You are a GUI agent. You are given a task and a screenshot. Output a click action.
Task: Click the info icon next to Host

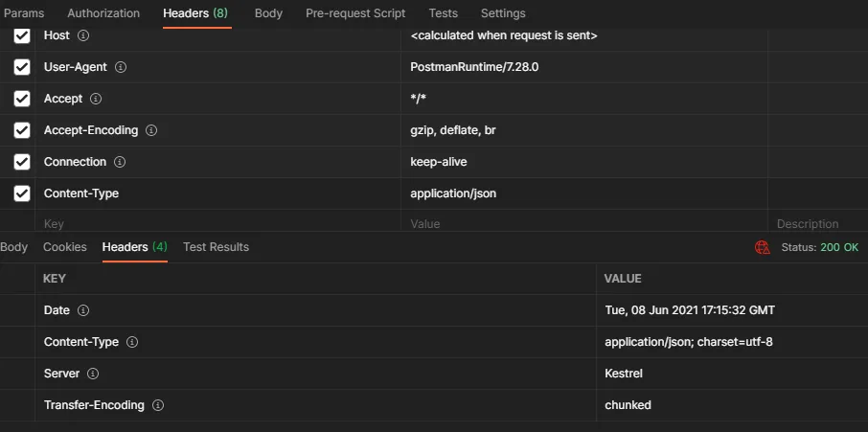tap(83, 35)
